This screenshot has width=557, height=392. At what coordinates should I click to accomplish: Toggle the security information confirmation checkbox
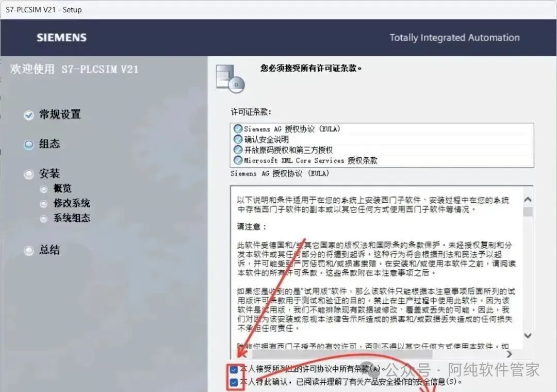[x=234, y=382]
